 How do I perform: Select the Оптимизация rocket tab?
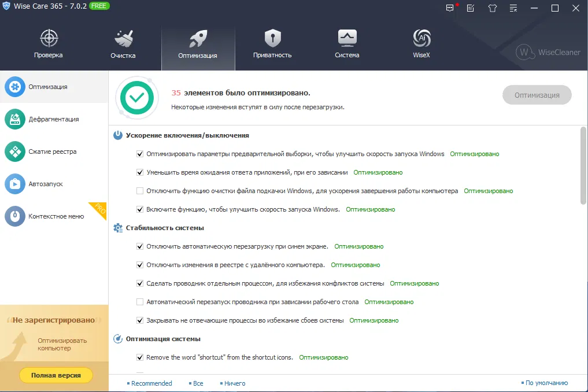click(198, 47)
